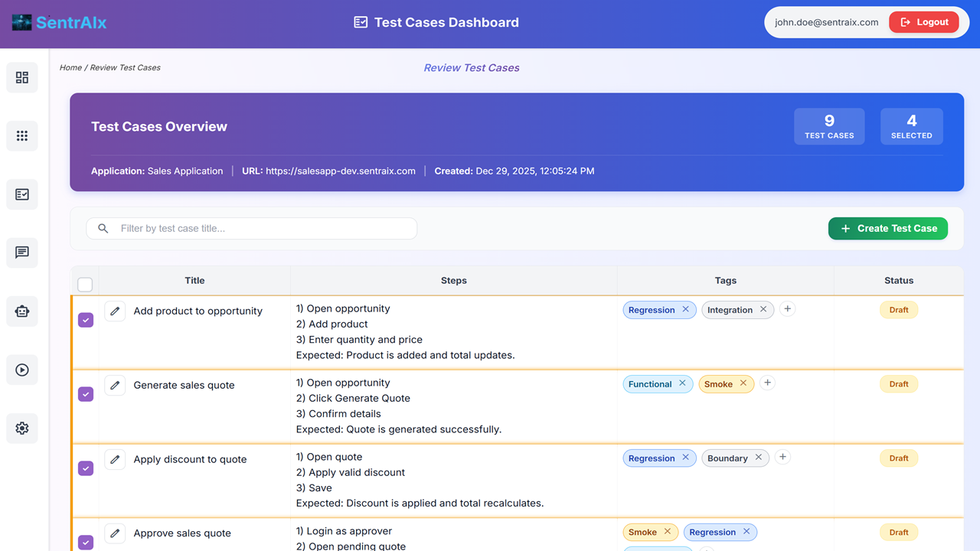Image resolution: width=980 pixels, height=551 pixels.
Task: Click Draft status of 'Add product to opportunity'
Action: (899, 310)
